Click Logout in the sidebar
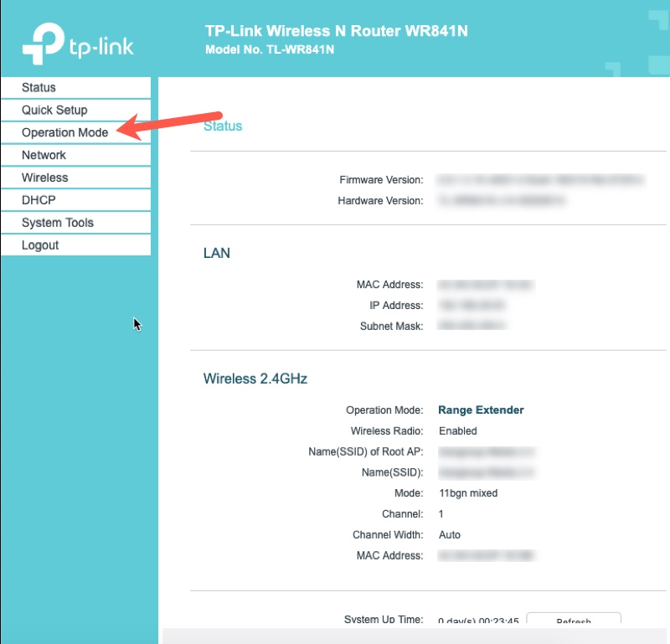 [76, 245]
